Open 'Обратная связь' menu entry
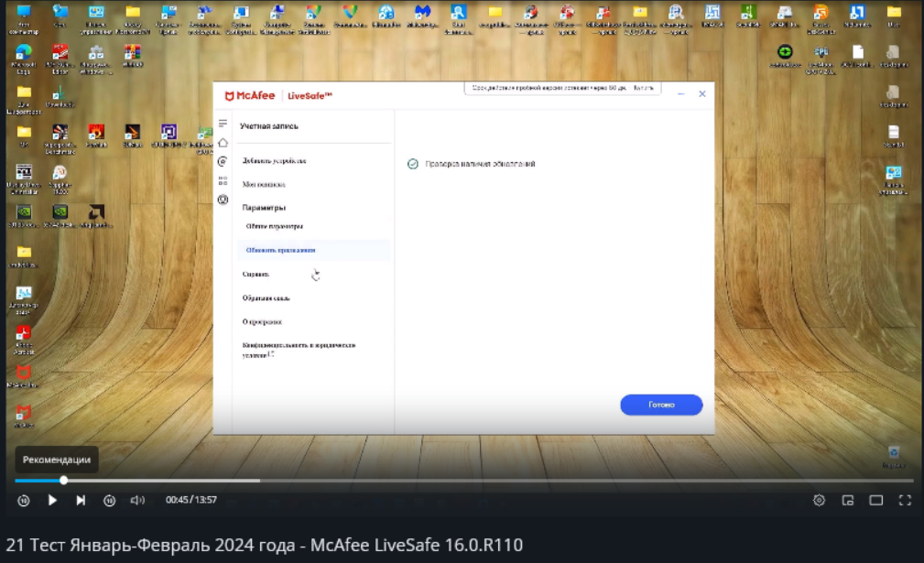 pos(266,298)
